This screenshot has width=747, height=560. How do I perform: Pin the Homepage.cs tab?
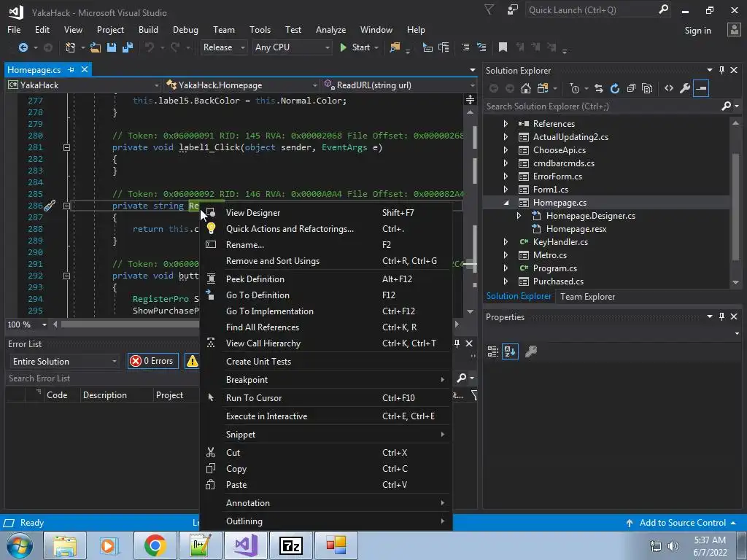pyautogui.click(x=71, y=69)
